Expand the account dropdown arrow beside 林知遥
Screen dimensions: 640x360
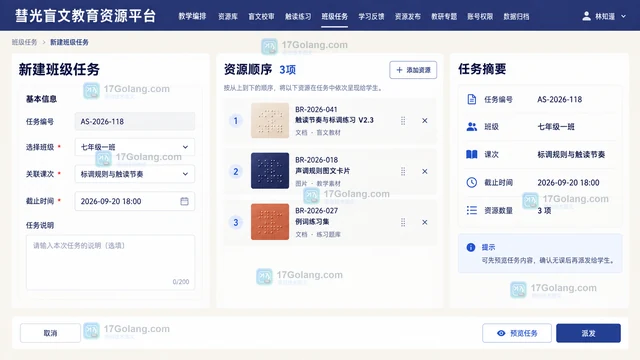click(623, 16)
